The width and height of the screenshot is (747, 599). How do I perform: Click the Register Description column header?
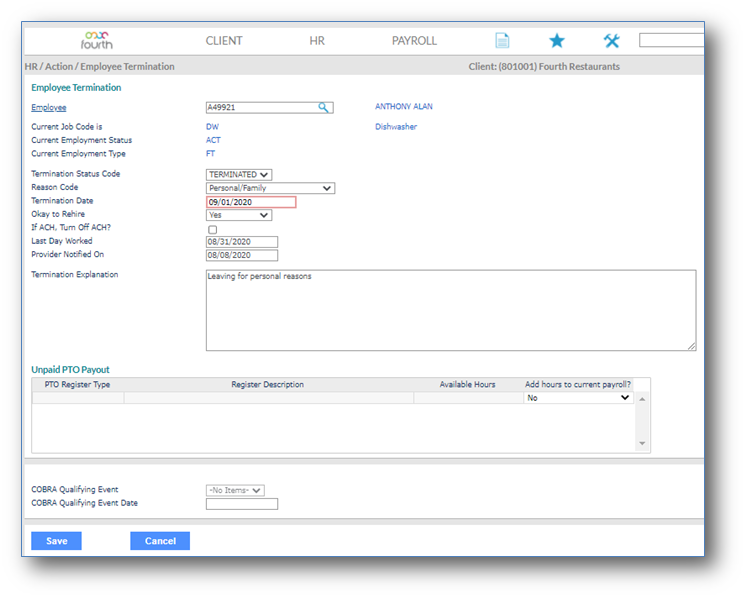pyautogui.click(x=267, y=384)
